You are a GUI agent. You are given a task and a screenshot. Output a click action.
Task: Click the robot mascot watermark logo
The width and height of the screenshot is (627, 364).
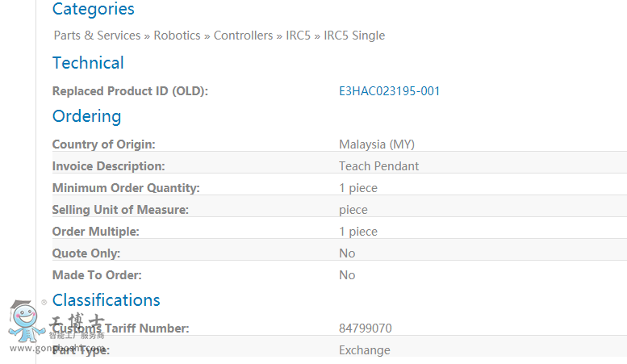[27, 321]
